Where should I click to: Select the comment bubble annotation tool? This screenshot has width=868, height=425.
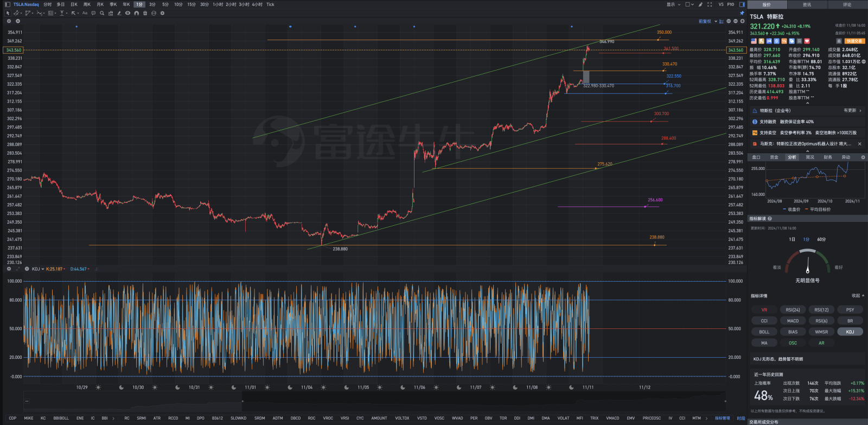pos(93,13)
